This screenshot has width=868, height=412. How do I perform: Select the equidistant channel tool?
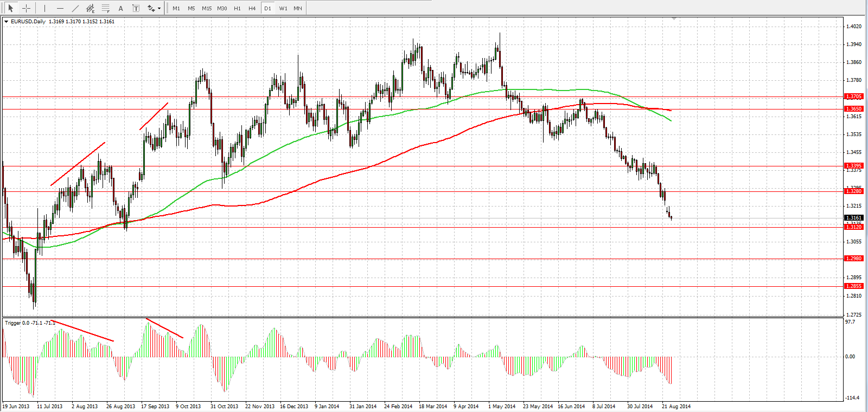coord(91,8)
